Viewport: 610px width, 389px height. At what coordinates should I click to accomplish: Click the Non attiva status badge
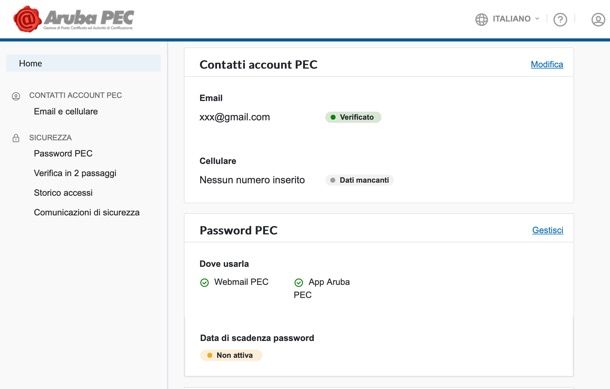click(x=231, y=355)
